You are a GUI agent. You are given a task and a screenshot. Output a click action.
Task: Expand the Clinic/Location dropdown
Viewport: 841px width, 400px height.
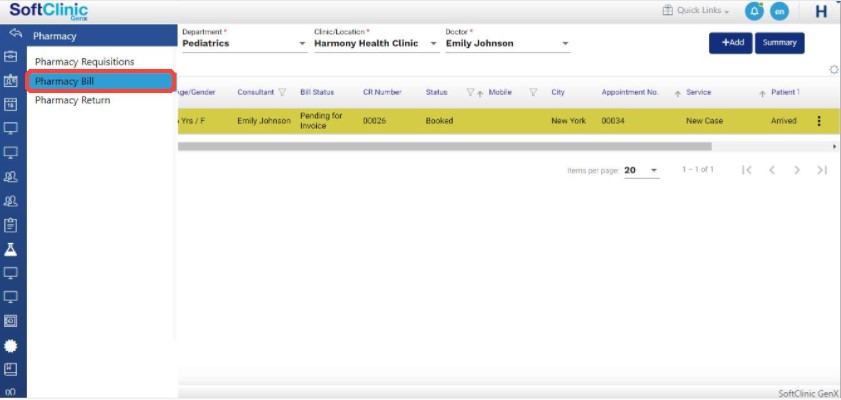[x=434, y=44]
